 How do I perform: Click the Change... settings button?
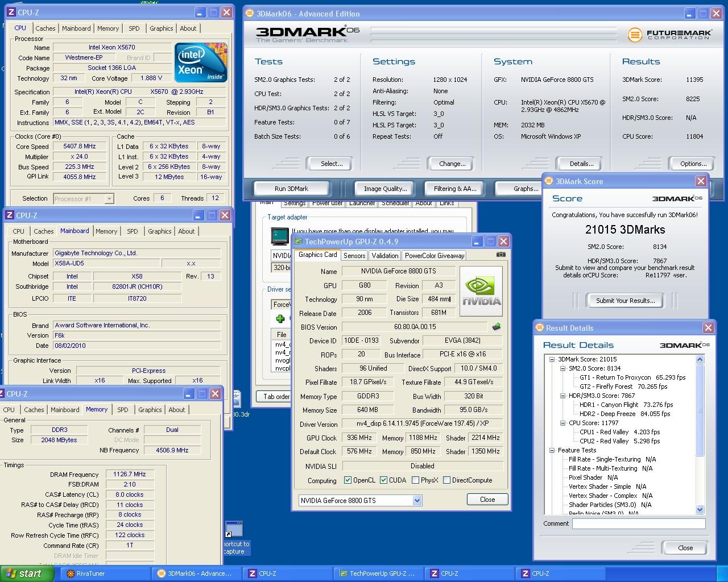click(452, 164)
